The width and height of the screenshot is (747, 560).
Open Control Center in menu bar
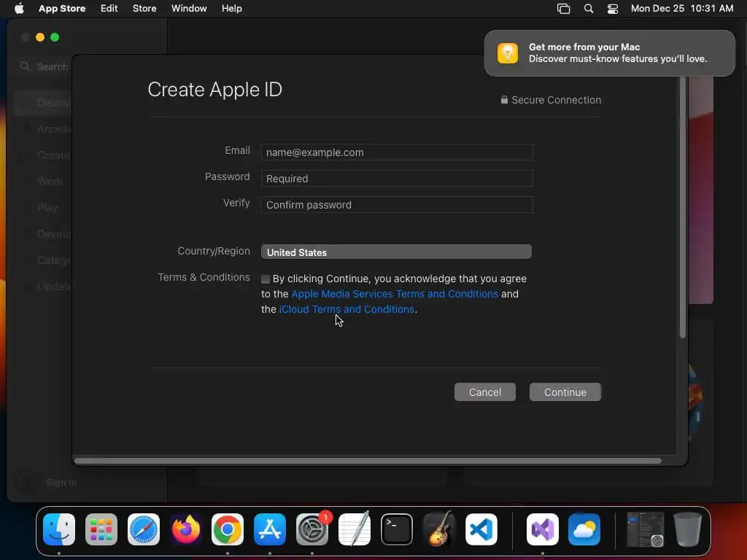[613, 9]
